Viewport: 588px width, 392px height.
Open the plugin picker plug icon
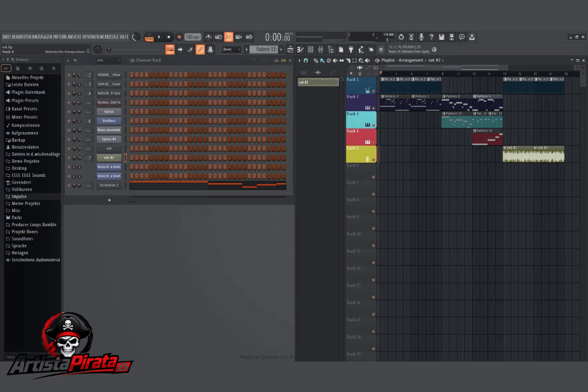coord(351,50)
